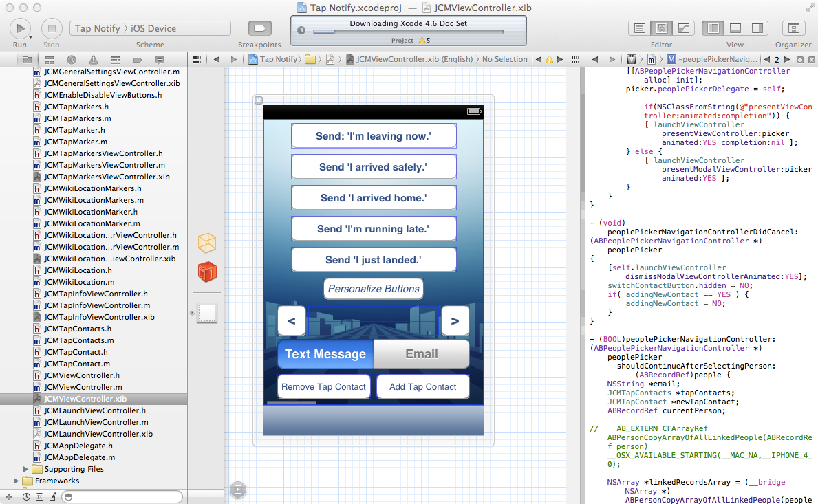
Task: Click the Add Tap Contact button
Action: click(422, 387)
